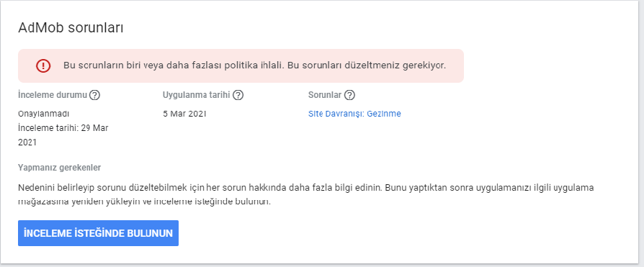644x267 pixels.
Task: Open the Site Davranışı: Gezinme link
Action: point(354,114)
